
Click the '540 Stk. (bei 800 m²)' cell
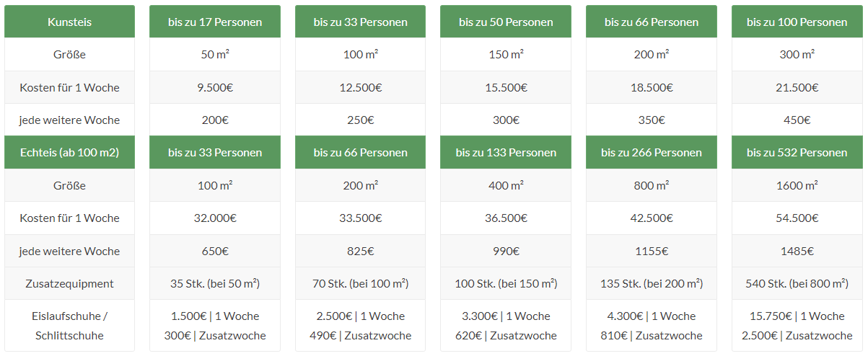tap(797, 283)
